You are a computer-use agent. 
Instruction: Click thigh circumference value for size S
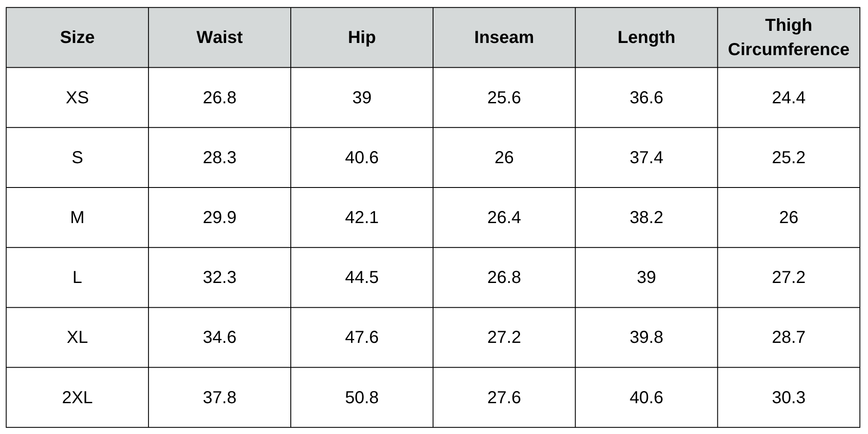click(789, 158)
